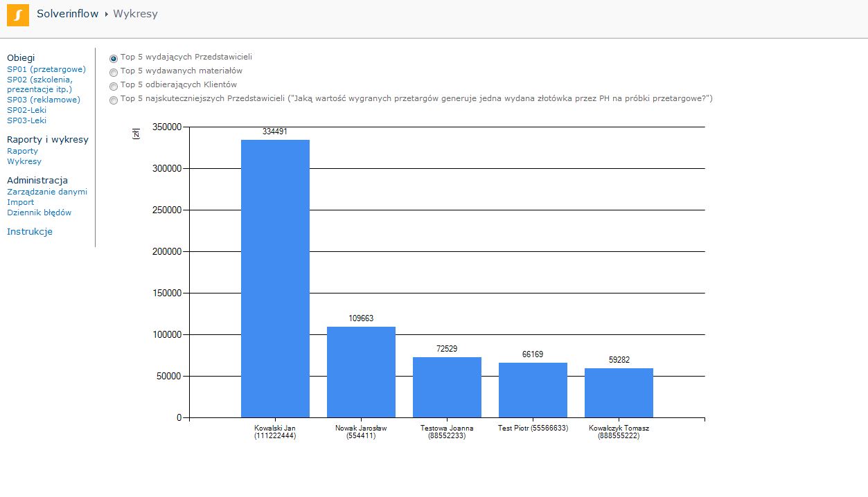Click axis label Nowak Jarosław (554411)
Image resolution: width=868 pixels, height=497 pixels.
tap(361, 432)
